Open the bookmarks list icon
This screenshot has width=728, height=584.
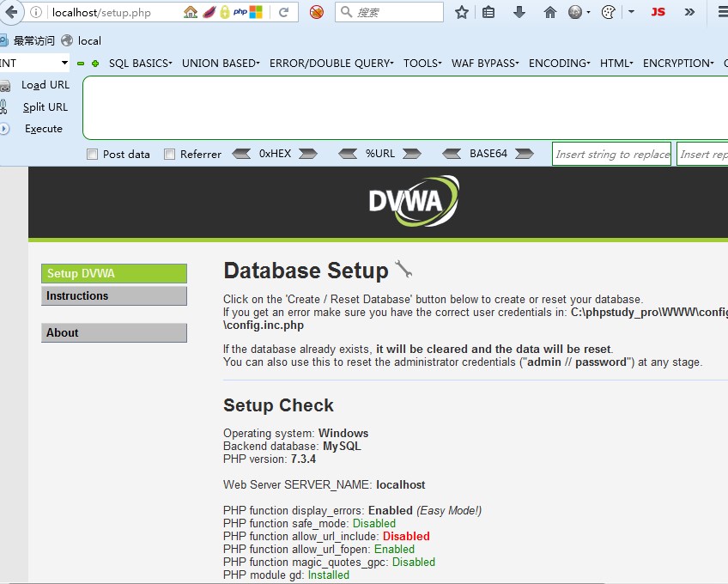[488, 12]
